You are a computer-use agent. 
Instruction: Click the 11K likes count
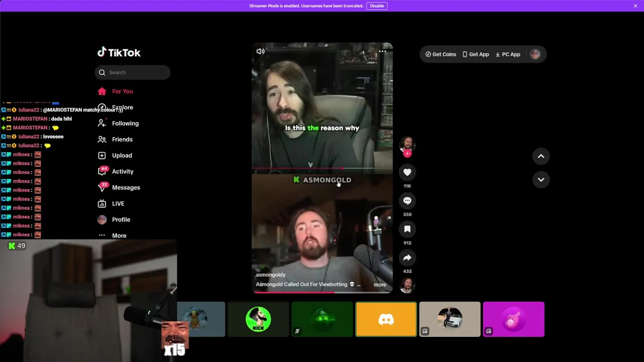pyautogui.click(x=407, y=186)
